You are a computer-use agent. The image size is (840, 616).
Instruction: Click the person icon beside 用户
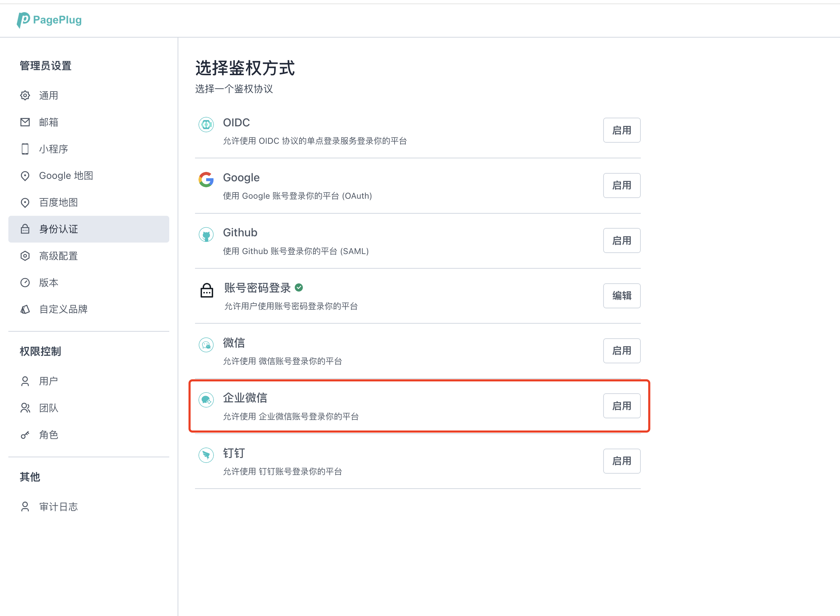(x=25, y=381)
